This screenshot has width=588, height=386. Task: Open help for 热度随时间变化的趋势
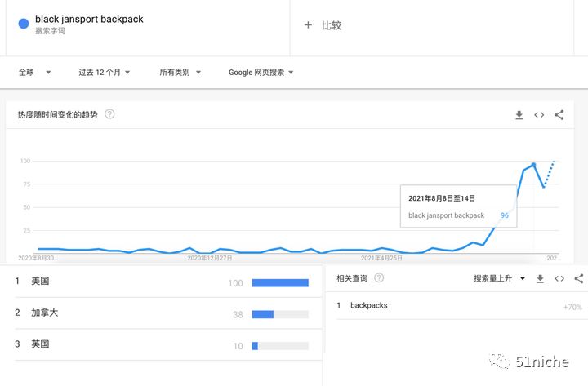tap(109, 114)
